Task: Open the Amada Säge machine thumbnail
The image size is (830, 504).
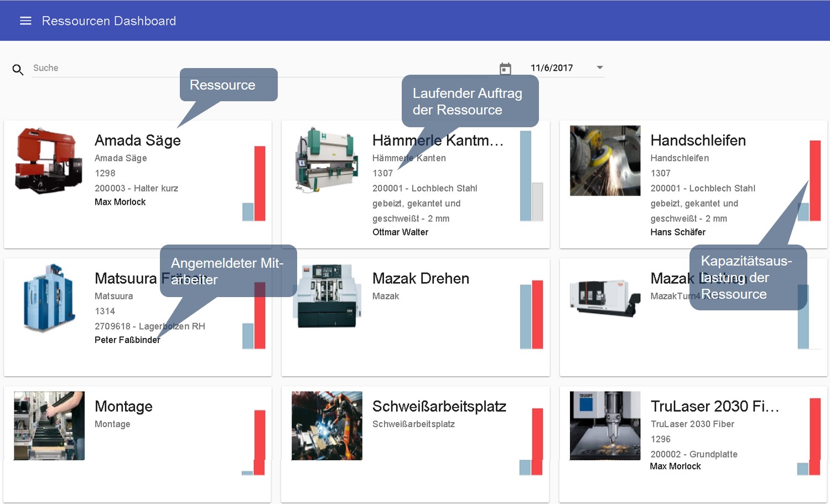Action: pyautogui.click(x=49, y=160)
